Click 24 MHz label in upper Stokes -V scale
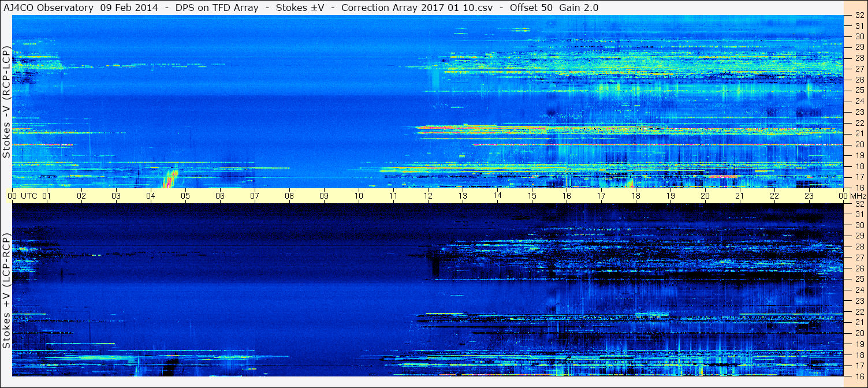868x388 pixels. point(859,101)
